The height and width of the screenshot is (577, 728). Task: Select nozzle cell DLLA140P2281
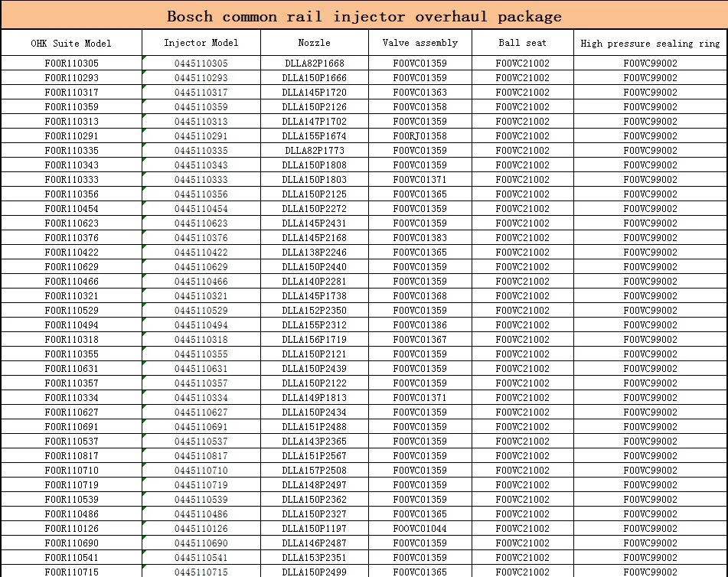[315, 282]
